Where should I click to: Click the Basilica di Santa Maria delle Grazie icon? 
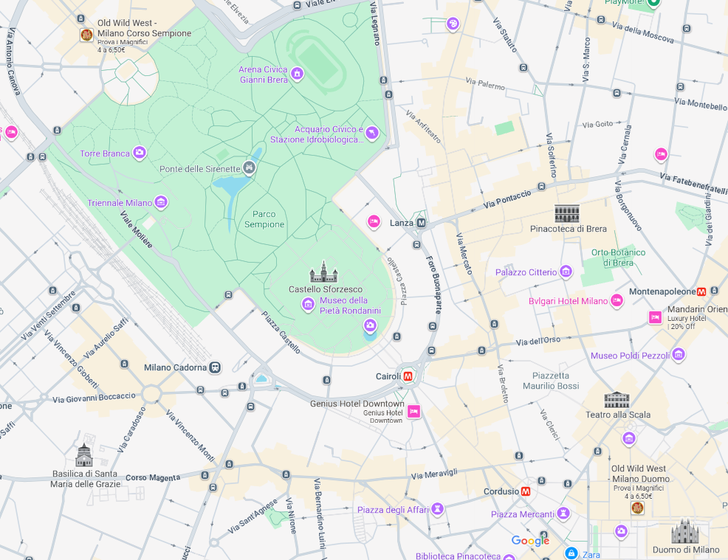[84, 456]
